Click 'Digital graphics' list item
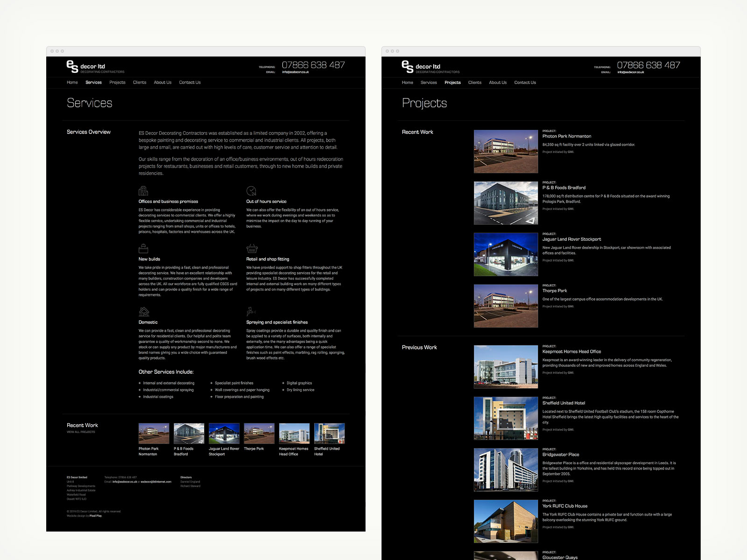The height and width of the screenshot is (560, 747). tap(299, 383)
